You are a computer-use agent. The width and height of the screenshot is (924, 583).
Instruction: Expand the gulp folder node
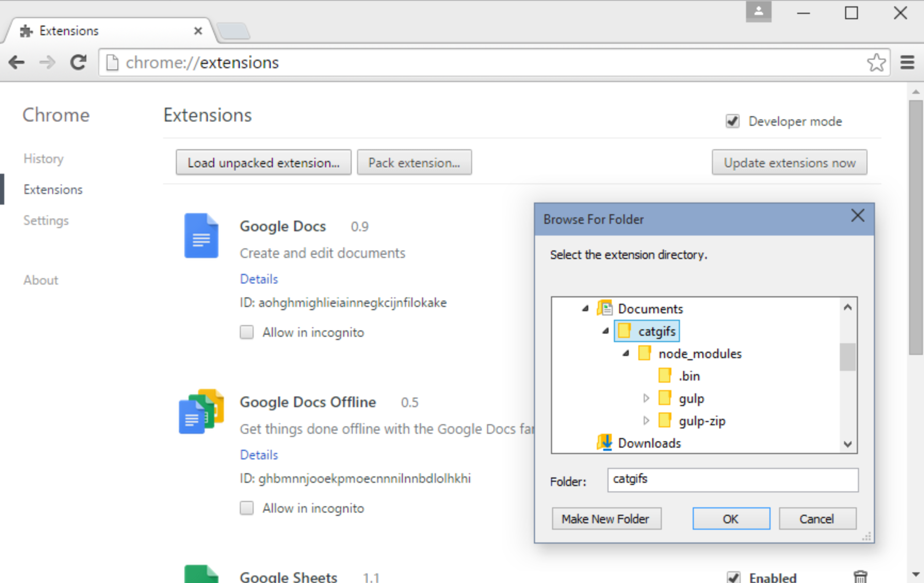tap(646, 398)
